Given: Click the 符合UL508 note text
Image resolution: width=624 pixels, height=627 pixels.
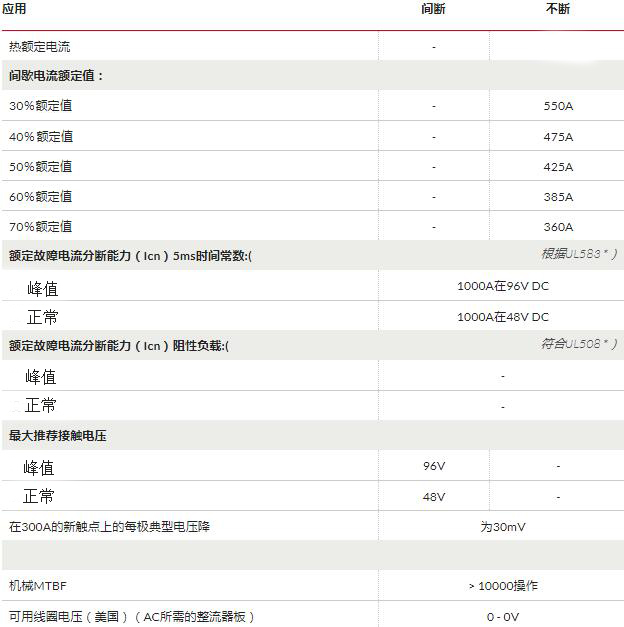Looking at the screenshot, I should tap(578, 344).
